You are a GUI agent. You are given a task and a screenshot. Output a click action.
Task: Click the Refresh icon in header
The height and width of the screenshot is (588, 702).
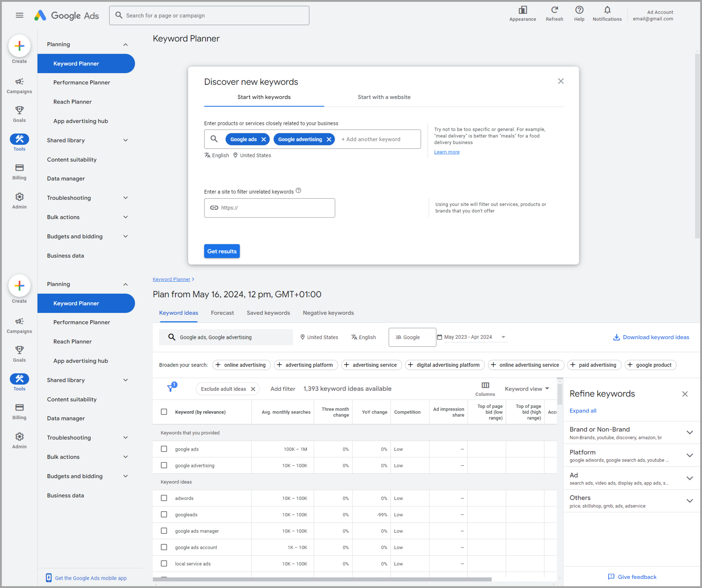pos(554,10)
